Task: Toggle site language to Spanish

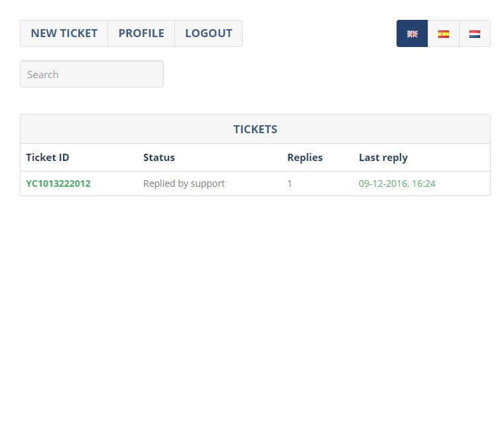Action: pos(443,33)
